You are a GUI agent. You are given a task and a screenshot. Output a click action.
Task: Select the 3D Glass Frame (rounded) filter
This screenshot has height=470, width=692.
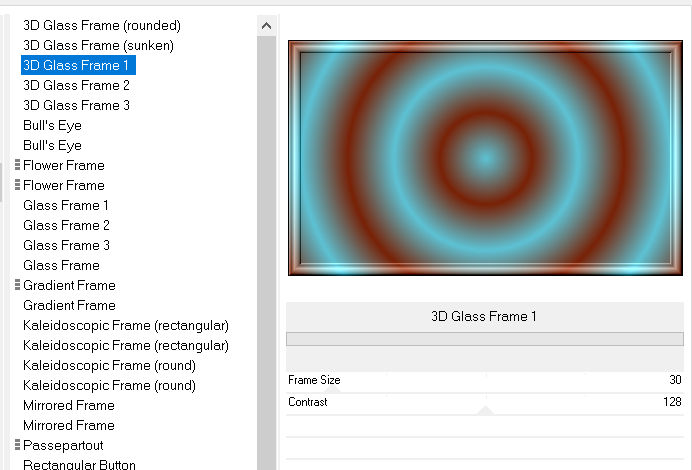click(x=102, y=25)
